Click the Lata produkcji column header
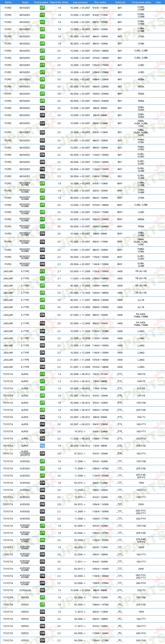 coord(80,2)
